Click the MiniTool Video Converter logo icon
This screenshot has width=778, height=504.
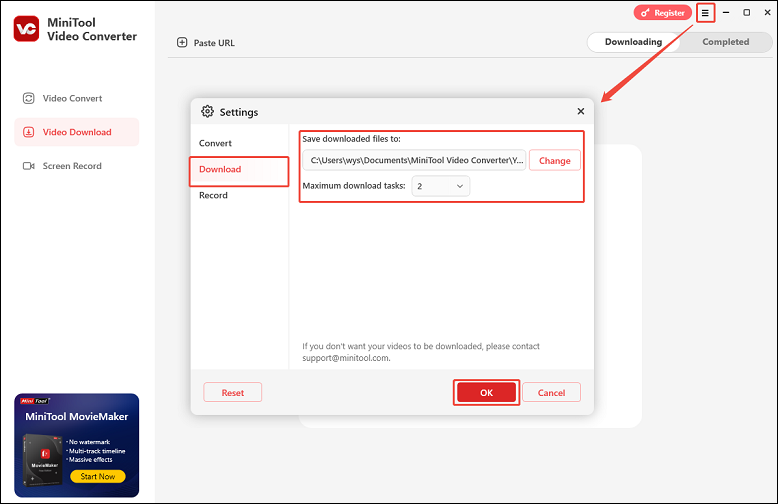[x=26, y=29]
